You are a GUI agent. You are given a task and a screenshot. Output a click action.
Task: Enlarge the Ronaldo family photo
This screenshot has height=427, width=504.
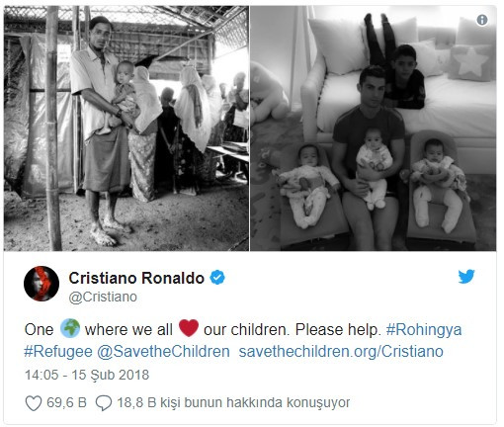(374, 128)
